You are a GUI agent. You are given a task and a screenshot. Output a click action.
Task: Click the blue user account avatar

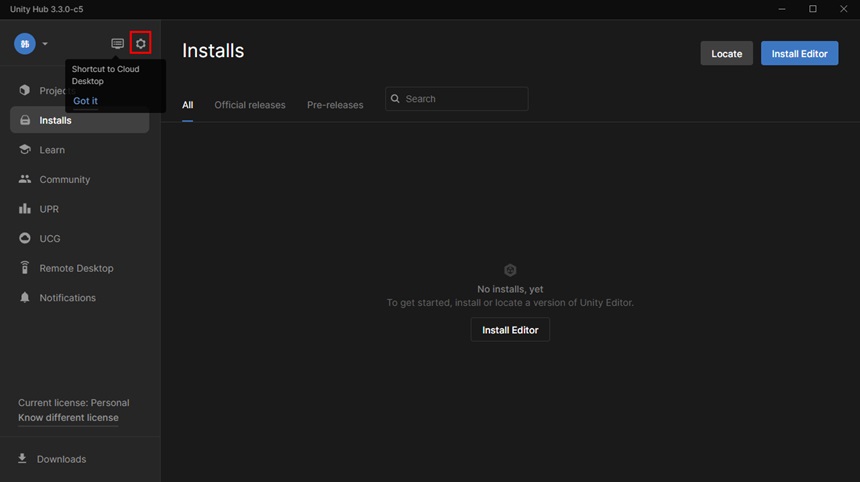click(x=25, y=44)
